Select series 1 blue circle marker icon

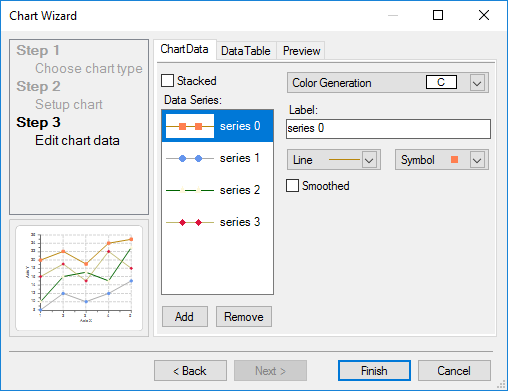[x=190, y=159]
